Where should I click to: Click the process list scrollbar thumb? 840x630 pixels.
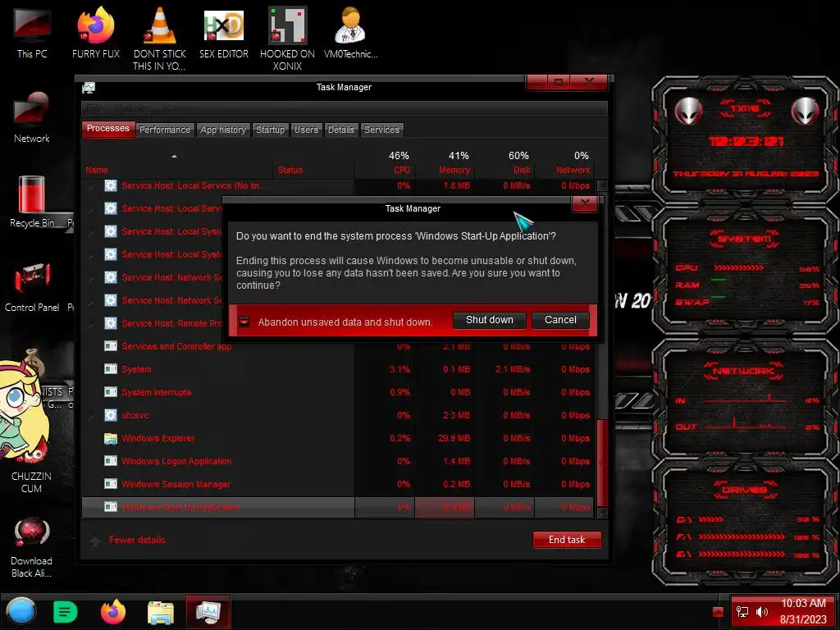[601, 463]
